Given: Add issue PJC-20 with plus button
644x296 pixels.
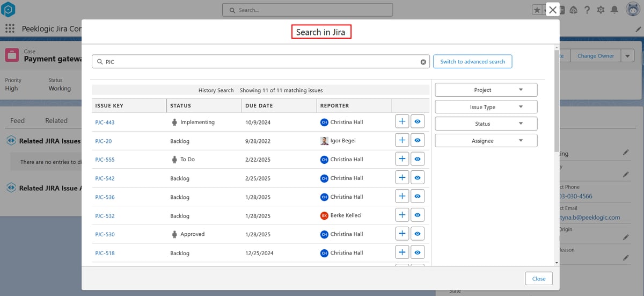Looking at the screenshot, I should 402,141.
